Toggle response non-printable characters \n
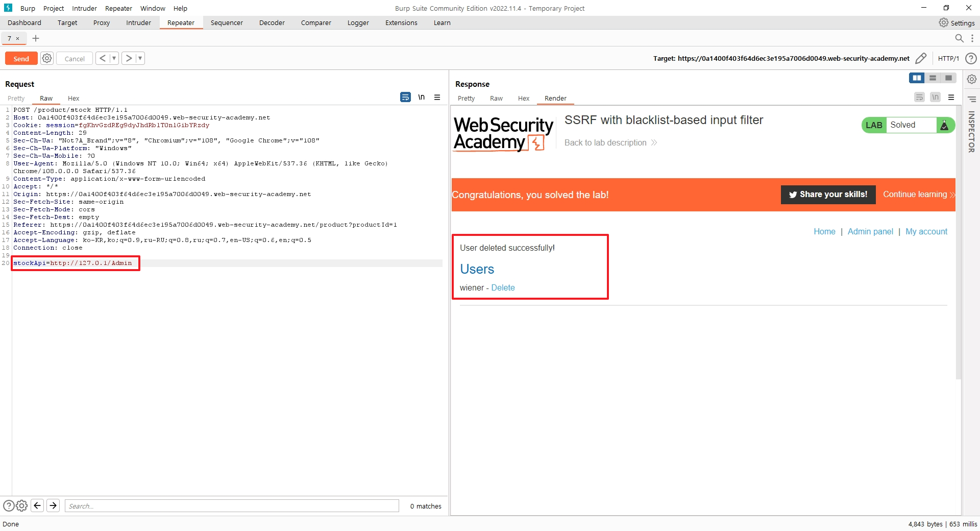This screenshot has height=531, width=980. (x=935, y=97)
